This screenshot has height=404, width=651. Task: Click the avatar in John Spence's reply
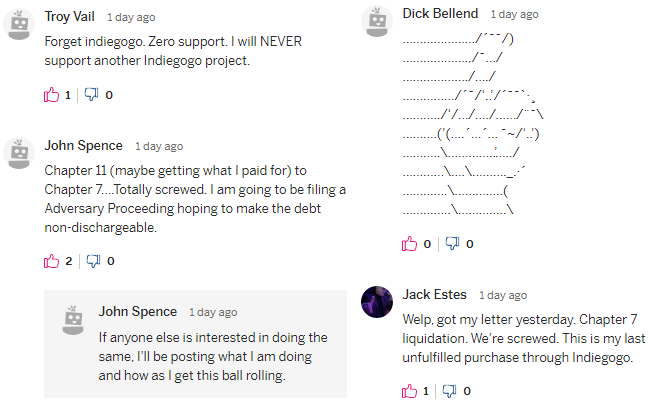click(73, 317)
